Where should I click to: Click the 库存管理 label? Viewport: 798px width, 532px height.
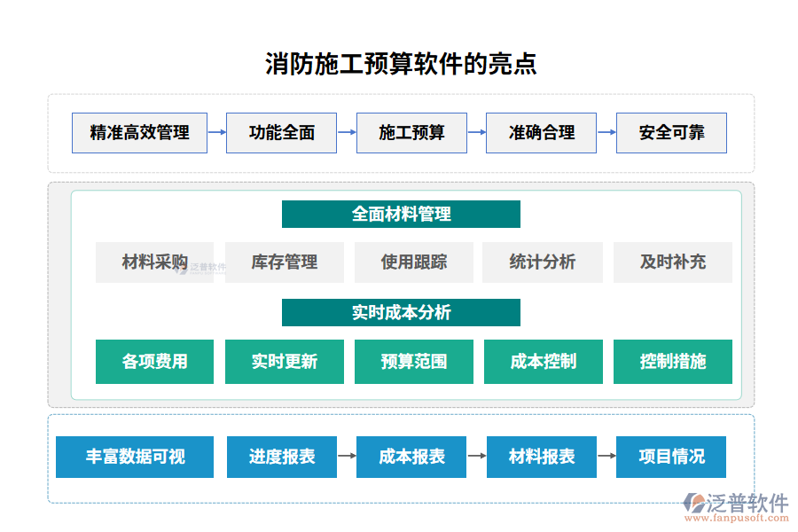[284, 262]
